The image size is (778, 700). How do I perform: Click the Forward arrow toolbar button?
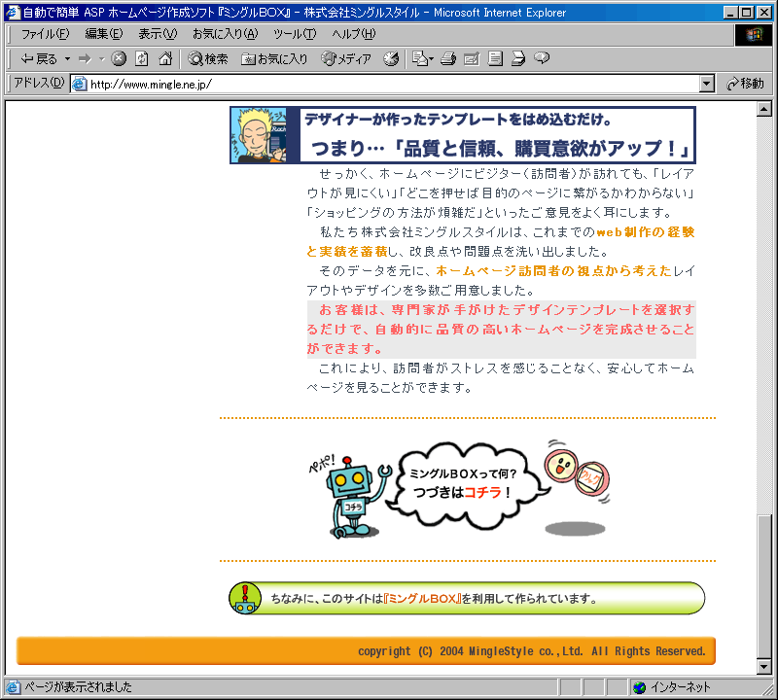coord(86,59)
